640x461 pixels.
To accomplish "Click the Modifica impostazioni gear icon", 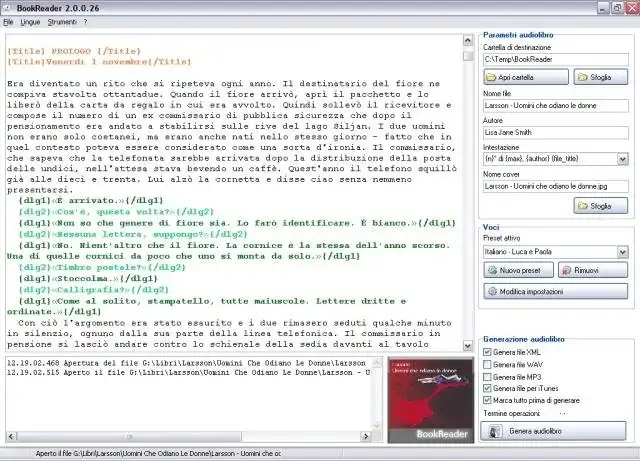I will click(x=493, y=291).
